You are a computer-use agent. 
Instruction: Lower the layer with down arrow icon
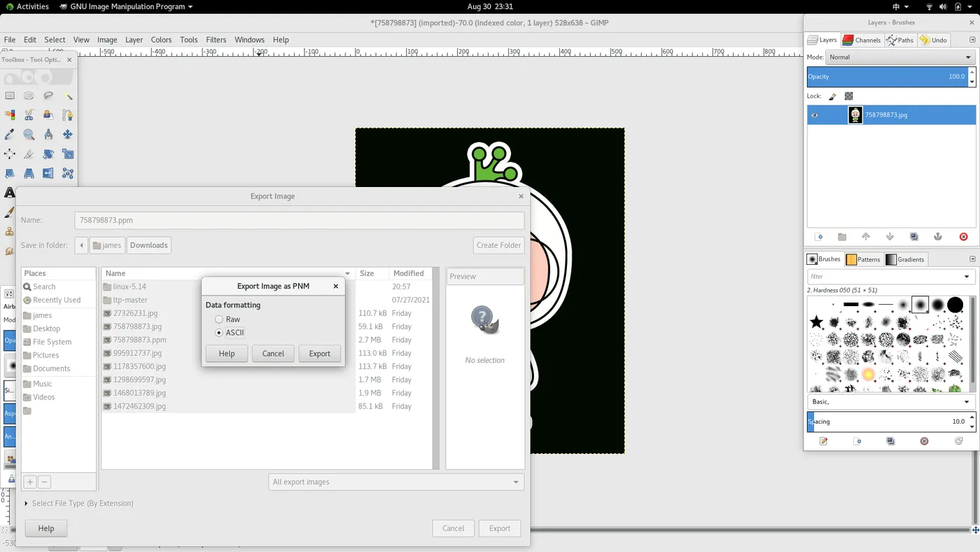coord(890,237)
